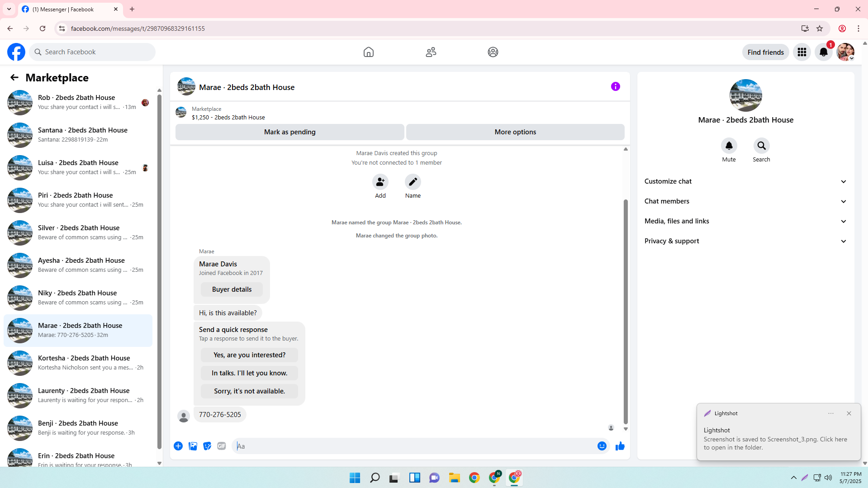The height and width of the screenshot is (488, 868).
Task: Open the Friends icon in the top navigation
Action: coord(431,52)
